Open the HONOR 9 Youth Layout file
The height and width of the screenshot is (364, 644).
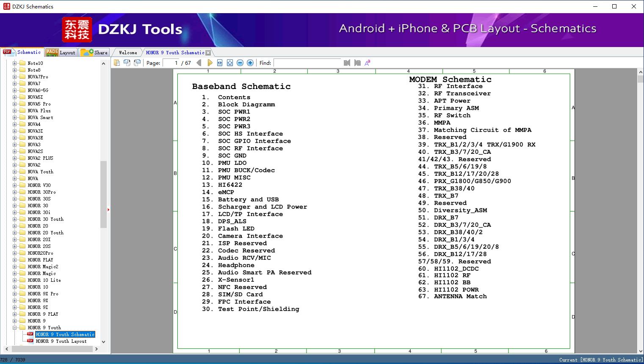(61, 341)
